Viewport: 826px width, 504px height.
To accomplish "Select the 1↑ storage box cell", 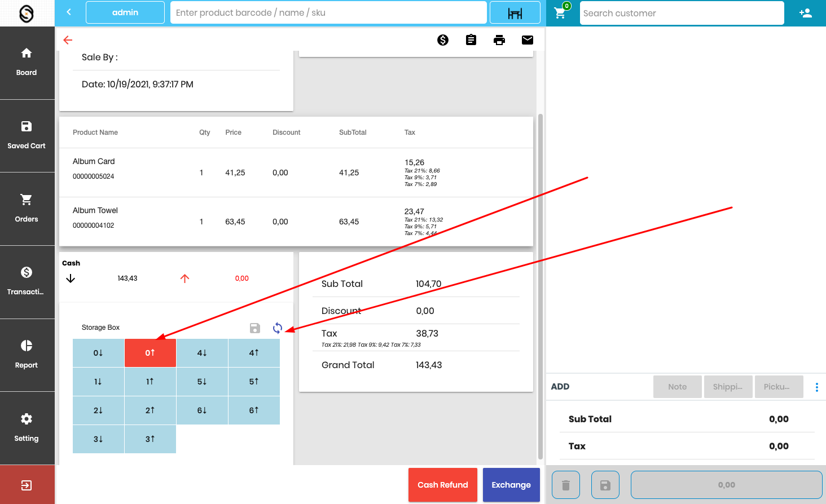I will click(x=150, y=382).
